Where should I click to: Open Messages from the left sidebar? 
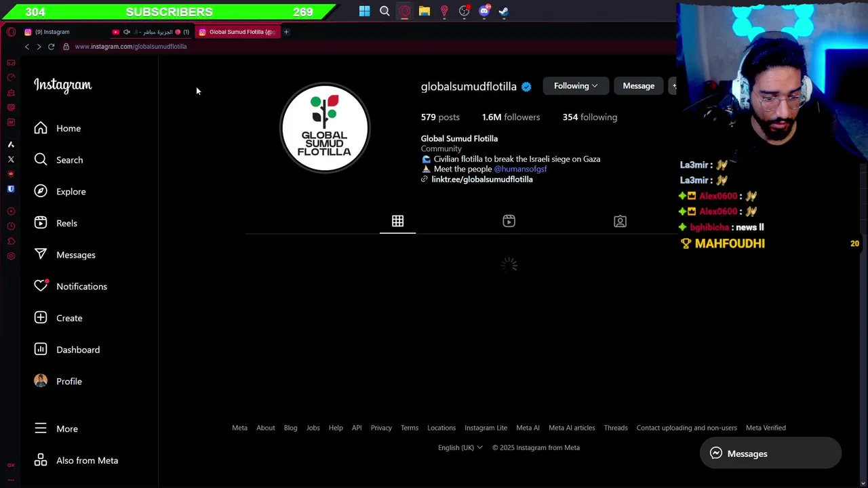coord(65,255)
